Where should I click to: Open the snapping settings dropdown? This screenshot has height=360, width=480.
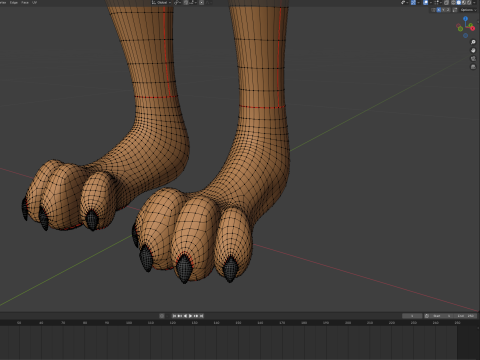pos(193,2)
